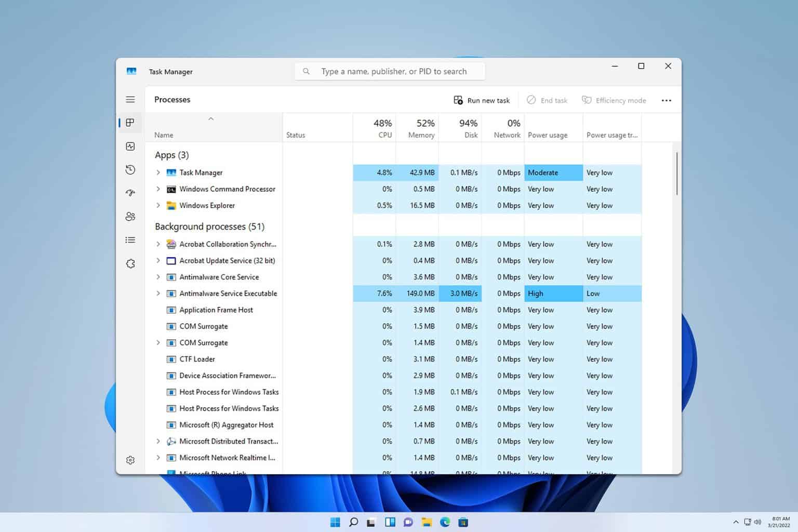Launch Microsoft Edge from taskbar

coord(445,522)
